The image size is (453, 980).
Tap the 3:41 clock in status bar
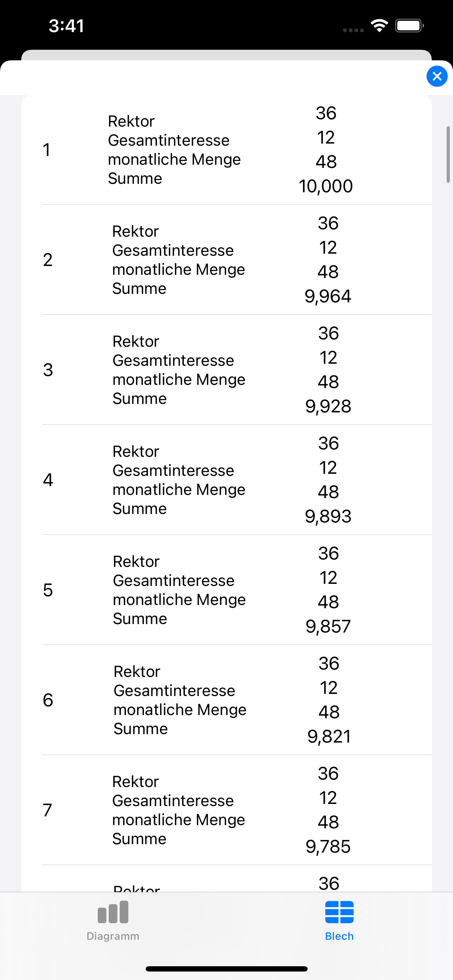pos(66,26)
